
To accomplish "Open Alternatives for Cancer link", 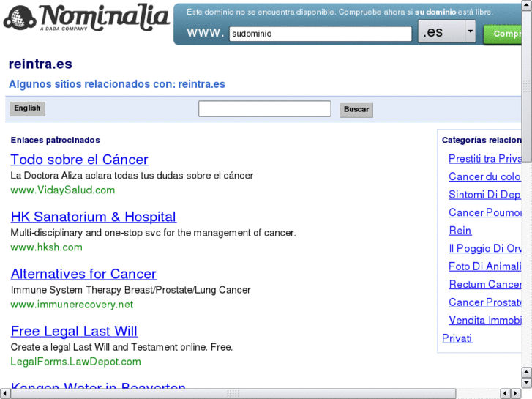I will (83, 274).
